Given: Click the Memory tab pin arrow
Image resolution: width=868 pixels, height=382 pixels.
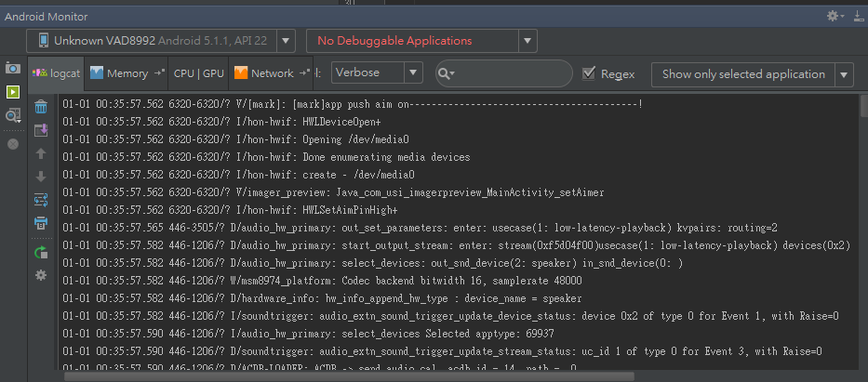Looking at the screenshot, I should [x=159, y=73].
